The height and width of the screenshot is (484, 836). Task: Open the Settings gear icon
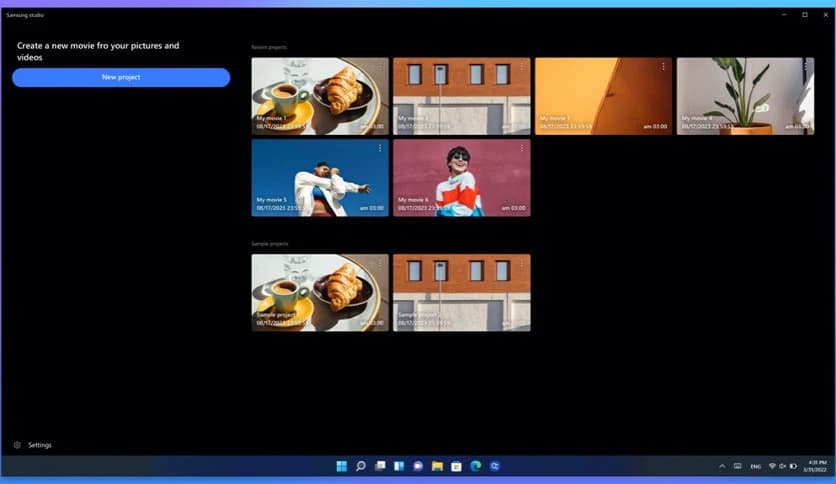pos(17,445)
